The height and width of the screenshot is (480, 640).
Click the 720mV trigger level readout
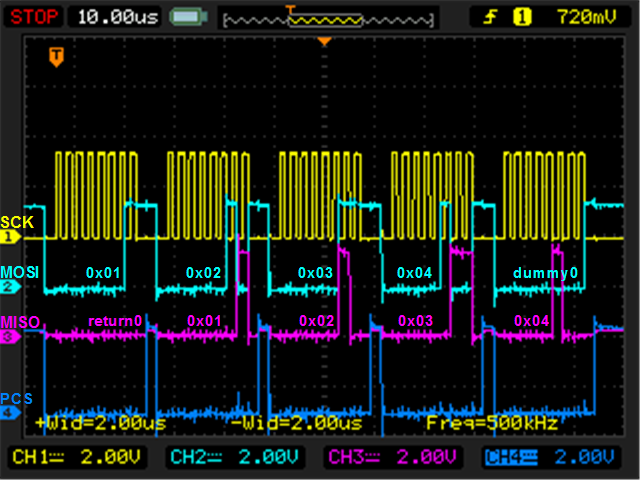click(586, 17)
